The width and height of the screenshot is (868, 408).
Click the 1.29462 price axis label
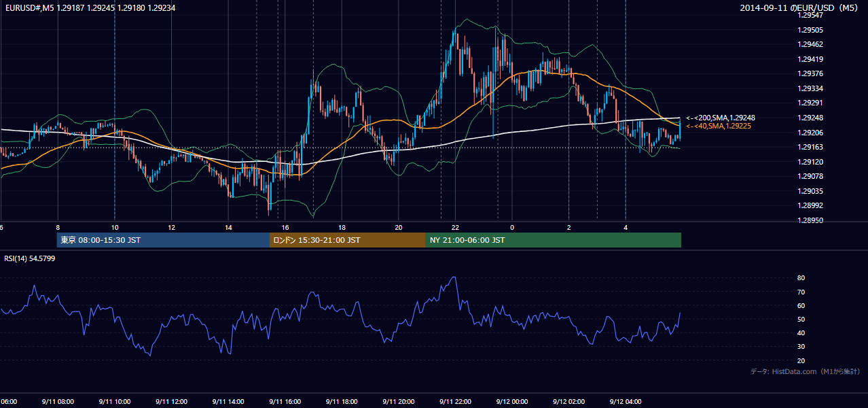(x=811, y=44)
